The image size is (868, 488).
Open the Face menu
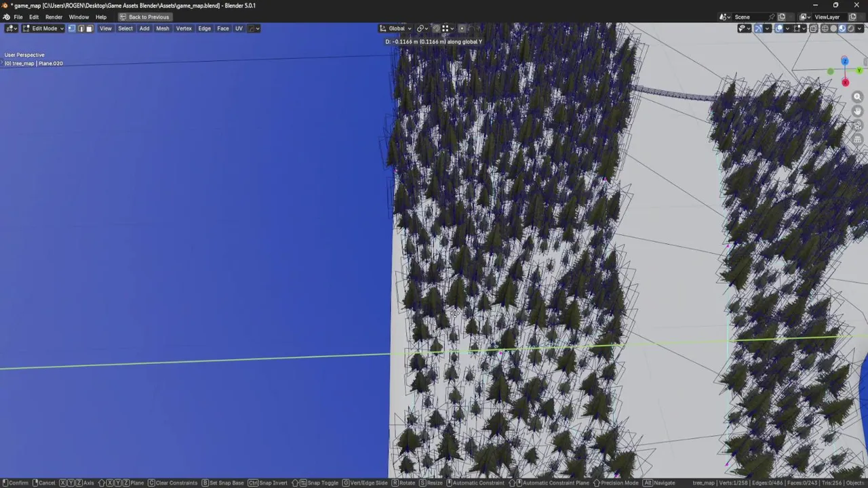click(x=223, y=28)
